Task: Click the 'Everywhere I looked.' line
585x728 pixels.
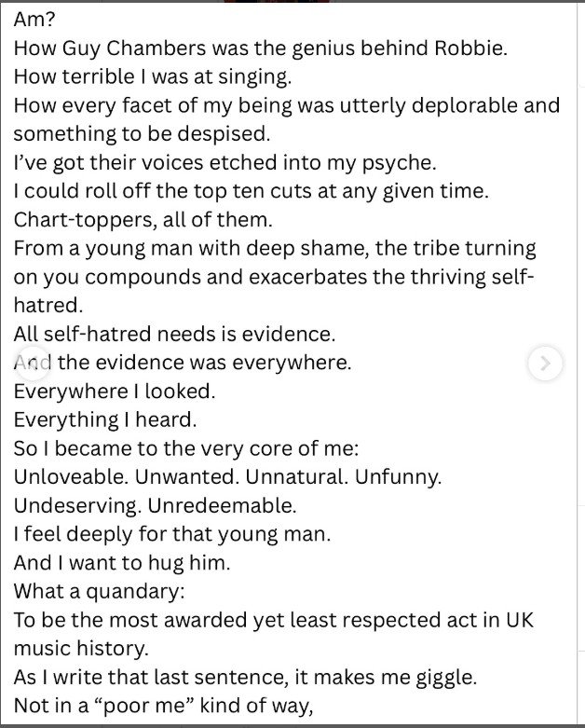Action: pyautogui.click(x=115, y=391)
